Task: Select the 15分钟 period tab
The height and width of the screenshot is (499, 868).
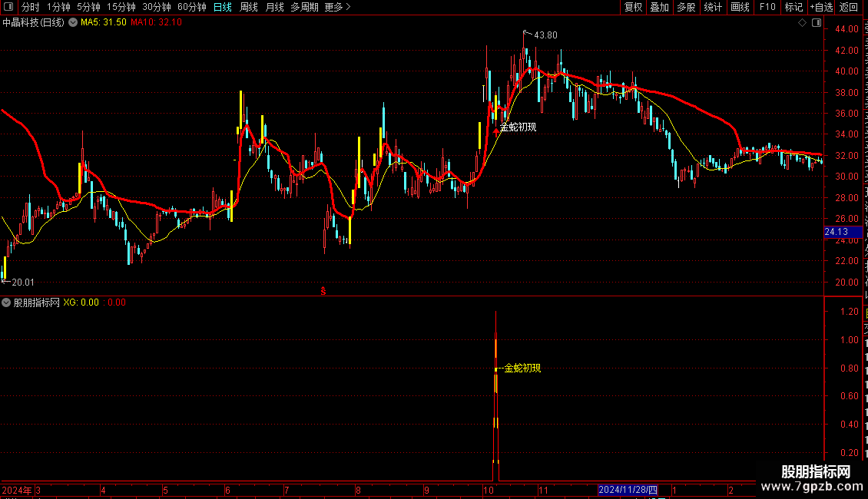Action: [x=121, y=7]
